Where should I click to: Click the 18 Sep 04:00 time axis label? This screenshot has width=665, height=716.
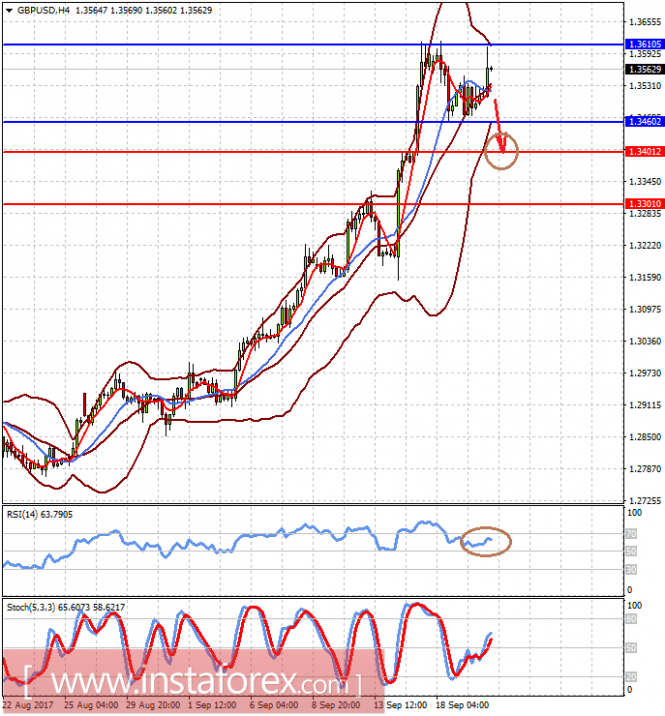click(463, 705)
